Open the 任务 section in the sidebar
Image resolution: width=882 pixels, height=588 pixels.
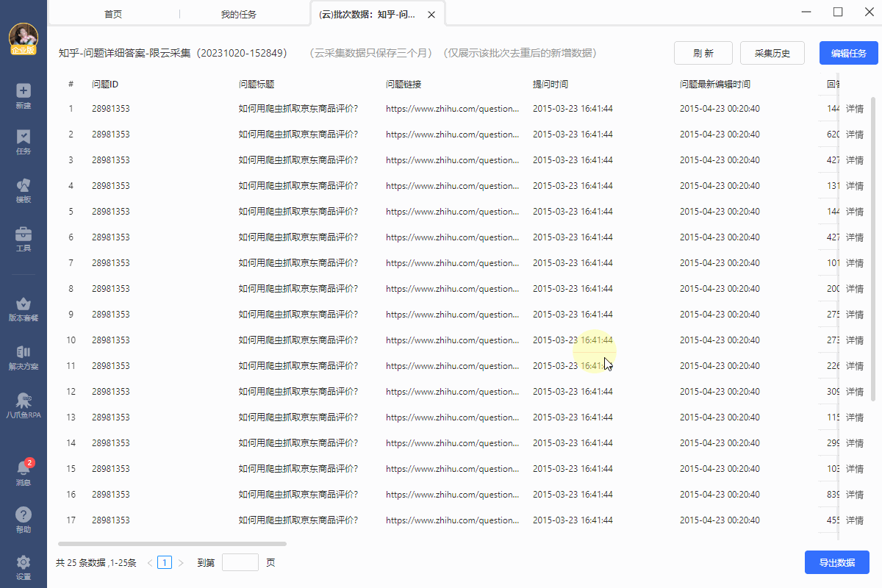click(24, 143)
